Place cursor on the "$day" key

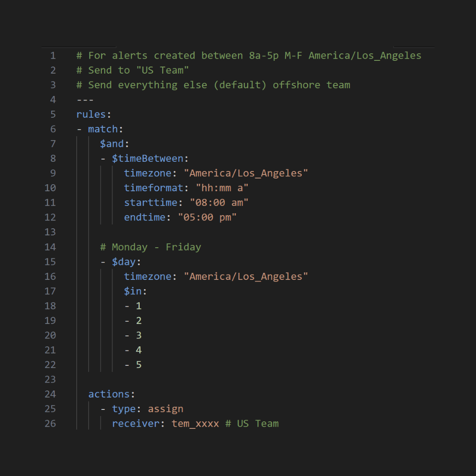click(x=123, y=262)
